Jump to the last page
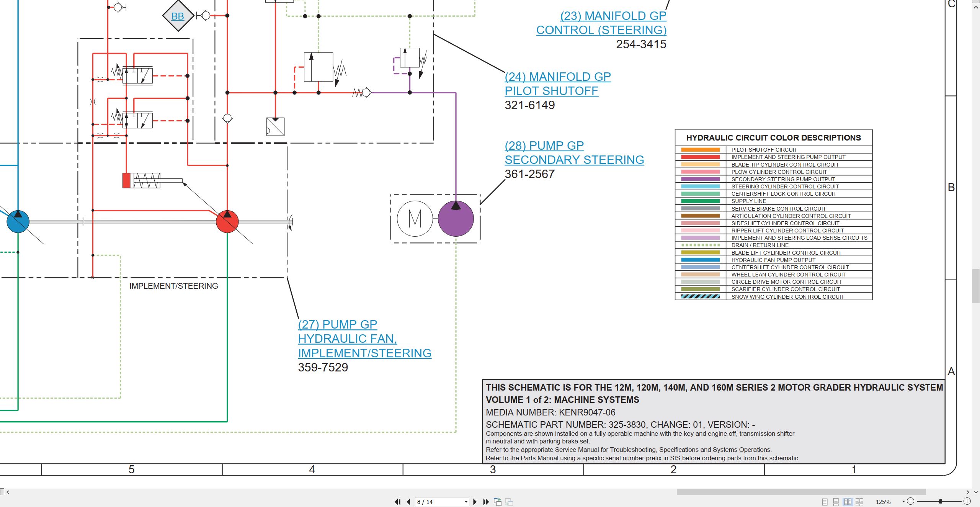This screenshot has width=980, height=507. click(486, 502)
